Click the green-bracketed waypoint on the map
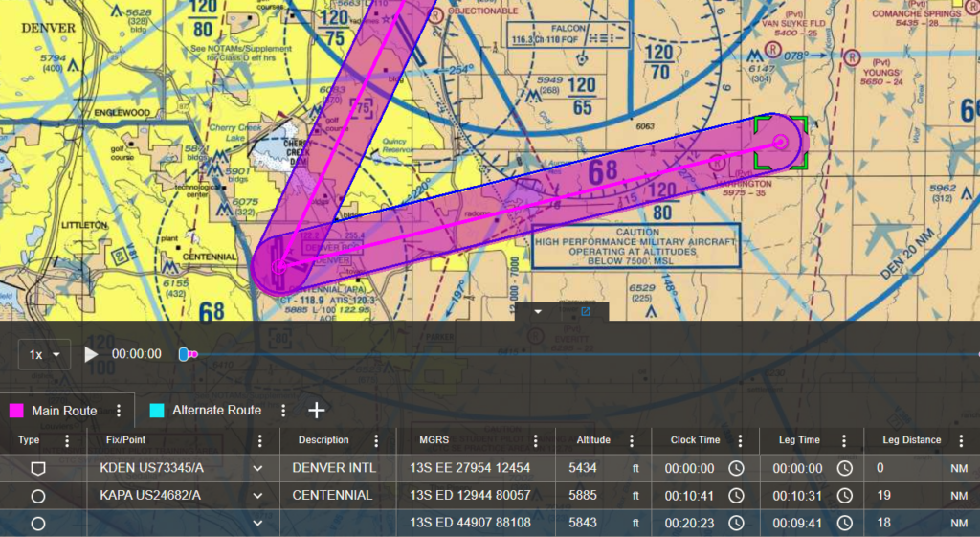This screenshot has height=537, width=980. (x=781, y=142)
